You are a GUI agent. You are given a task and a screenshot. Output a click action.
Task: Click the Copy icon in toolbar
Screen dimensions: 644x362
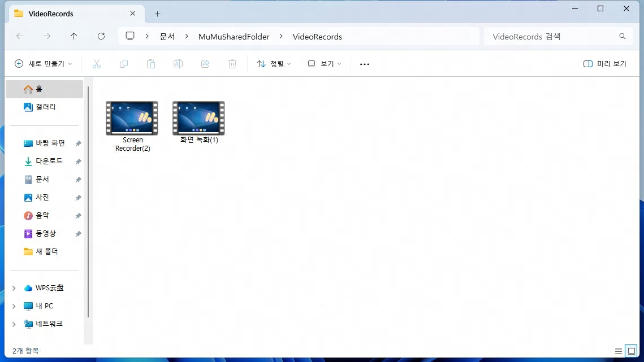point(124,64)
